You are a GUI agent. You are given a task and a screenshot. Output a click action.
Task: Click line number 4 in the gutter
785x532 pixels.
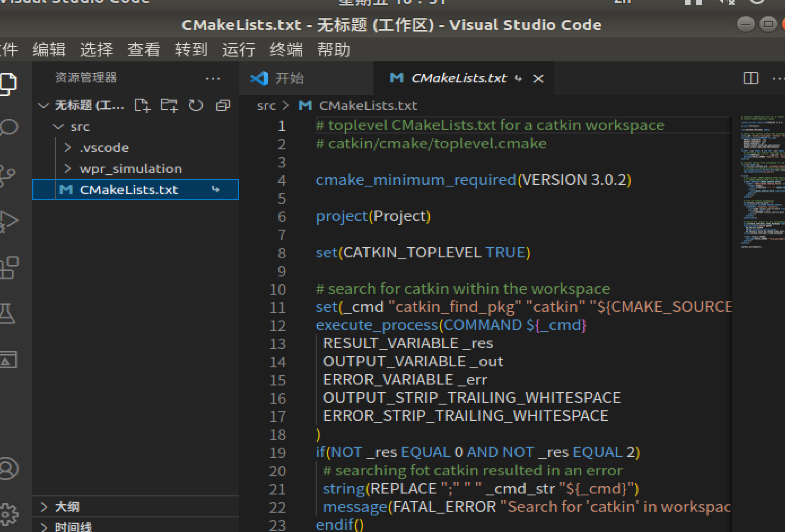tap(282, 180)
